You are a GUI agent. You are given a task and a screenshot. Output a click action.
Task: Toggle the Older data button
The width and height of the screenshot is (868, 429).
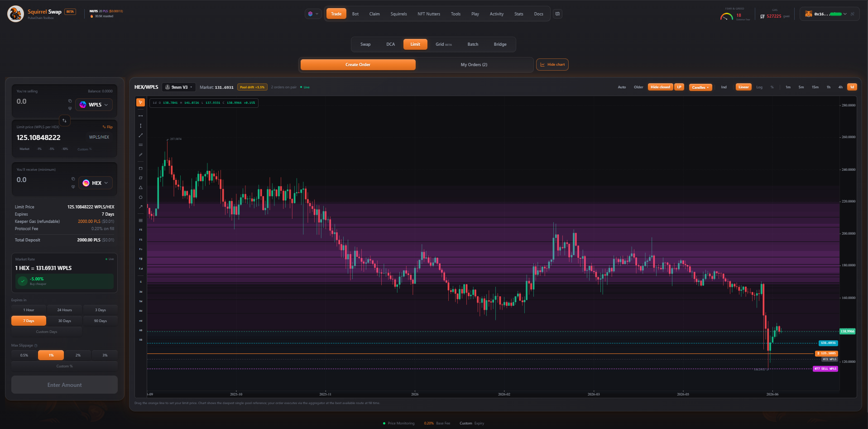point(638,87)
